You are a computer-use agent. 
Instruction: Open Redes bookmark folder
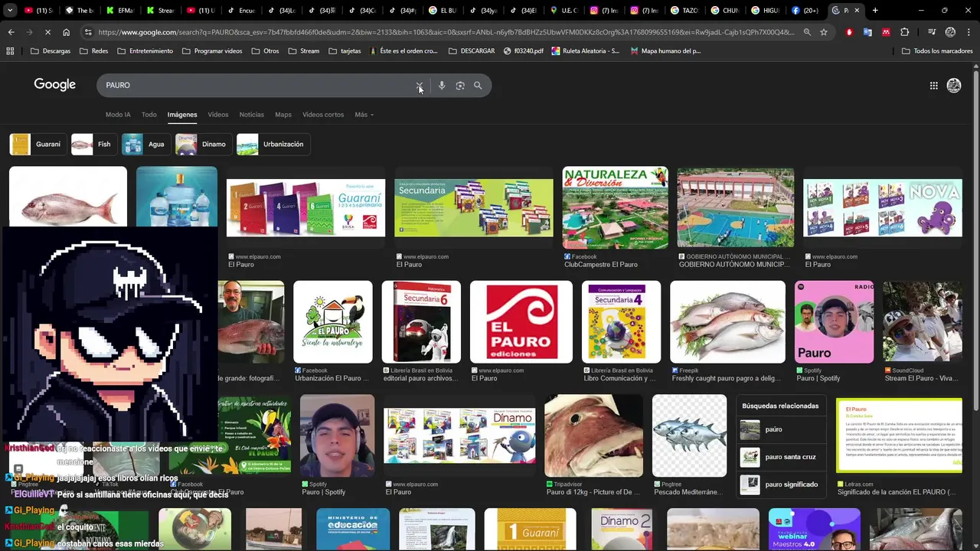93,51
